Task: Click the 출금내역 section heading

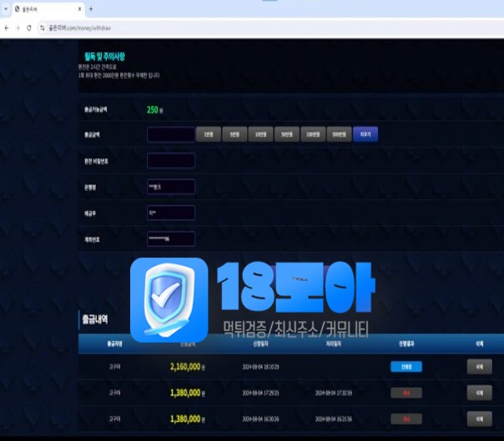Action: point(95,319)
